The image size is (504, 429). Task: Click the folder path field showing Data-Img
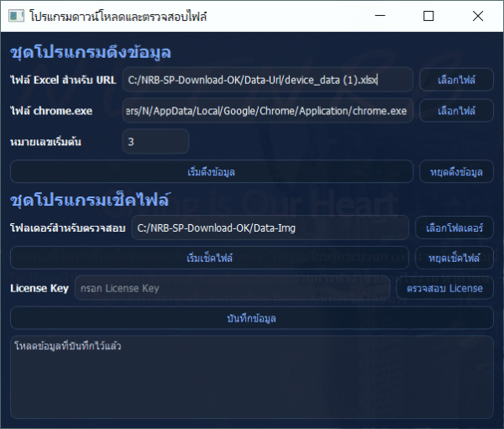coord(270,228)
